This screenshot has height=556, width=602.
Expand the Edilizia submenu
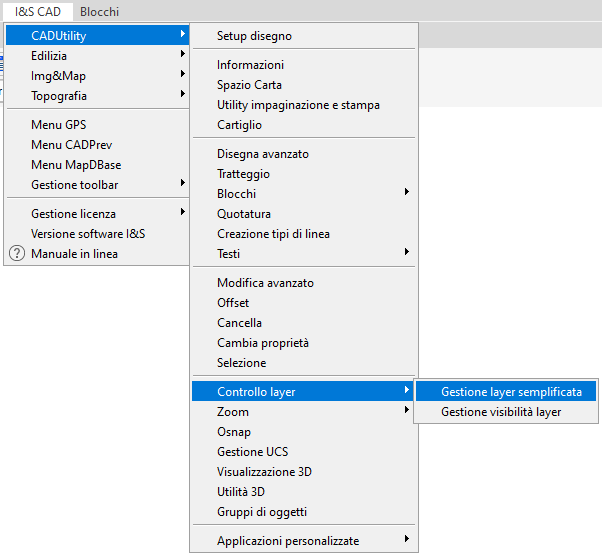tap(98, 56)
